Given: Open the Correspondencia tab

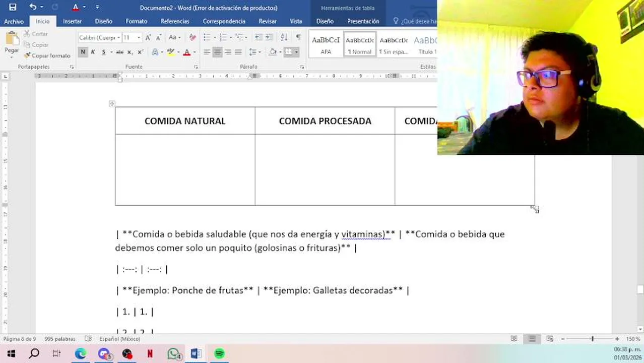Looking at the screenshot, I should tap(224, 21).
